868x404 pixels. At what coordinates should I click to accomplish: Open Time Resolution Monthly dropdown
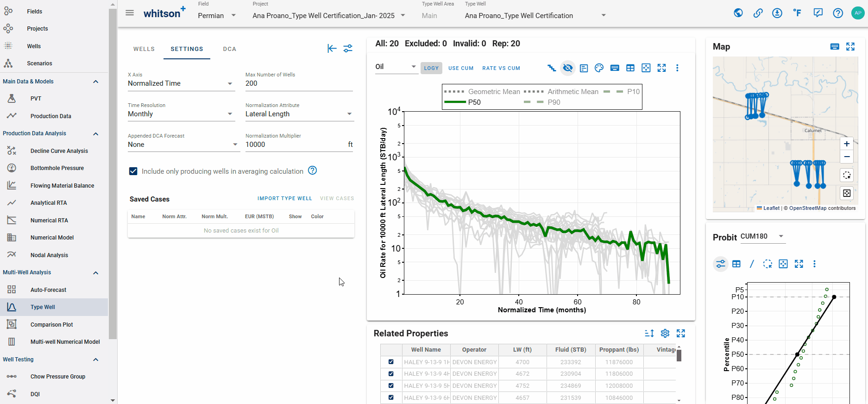(x=181, y=114)
